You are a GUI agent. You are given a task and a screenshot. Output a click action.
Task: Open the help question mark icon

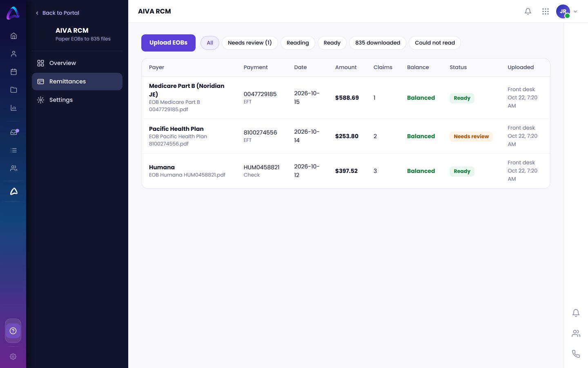(13, 331)
